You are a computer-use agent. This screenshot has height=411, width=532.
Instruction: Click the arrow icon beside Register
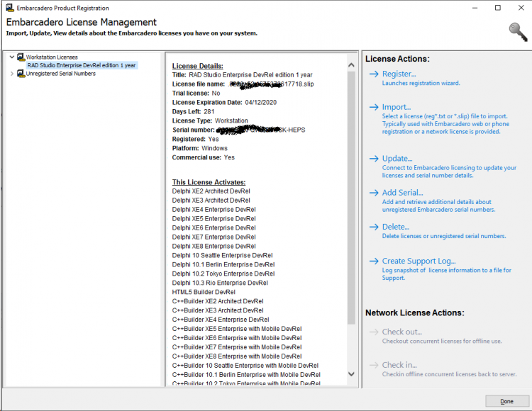[x=374, y=74]
